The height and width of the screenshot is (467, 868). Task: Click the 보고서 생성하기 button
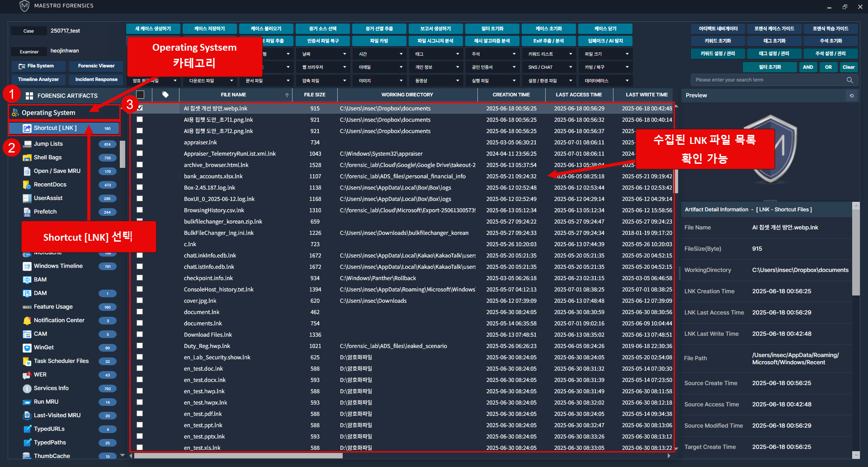[435, 29]
